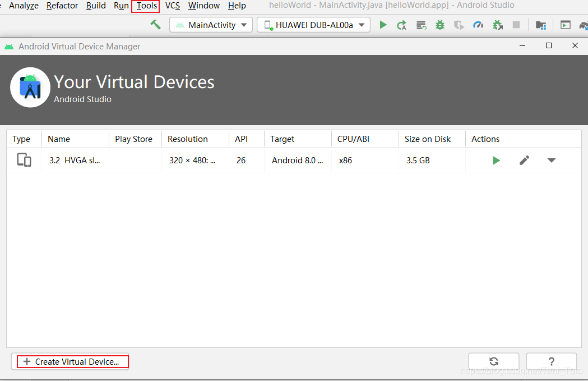Maximize the Android Virtual Device Manager window
Viewport: 588px width, 381px height.
(x=549, y=46)
